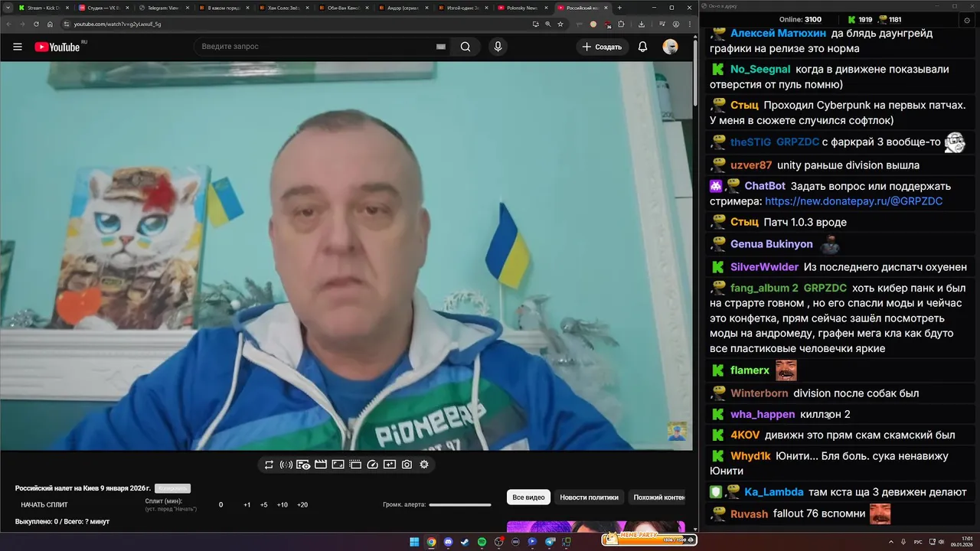The image size is (980, 551).
Task: Open the playback speed gauge icon
Action: point(373,465)
